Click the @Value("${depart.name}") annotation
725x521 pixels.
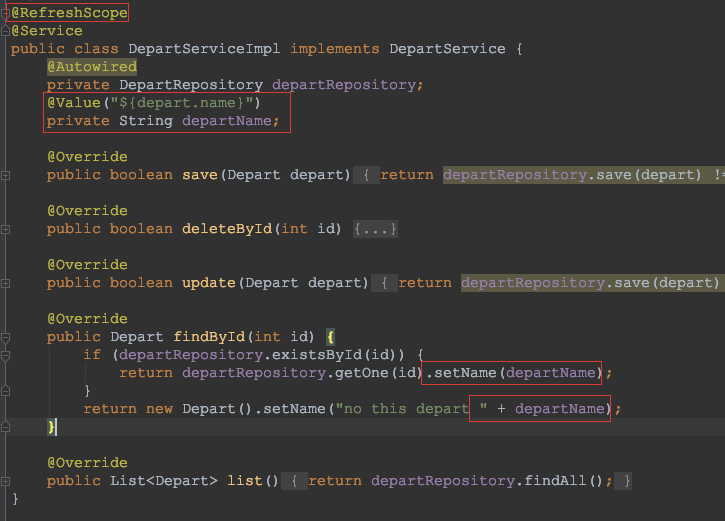coord(154,103)
